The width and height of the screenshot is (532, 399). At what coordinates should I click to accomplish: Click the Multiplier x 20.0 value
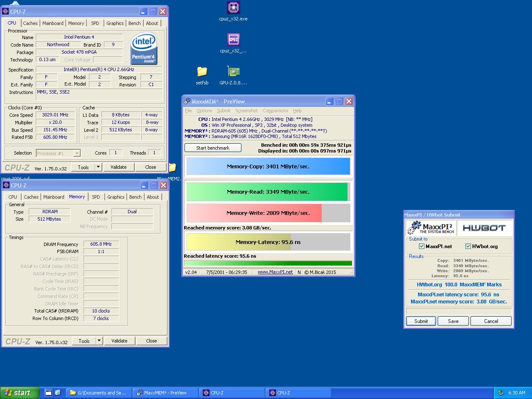point(55,122)
